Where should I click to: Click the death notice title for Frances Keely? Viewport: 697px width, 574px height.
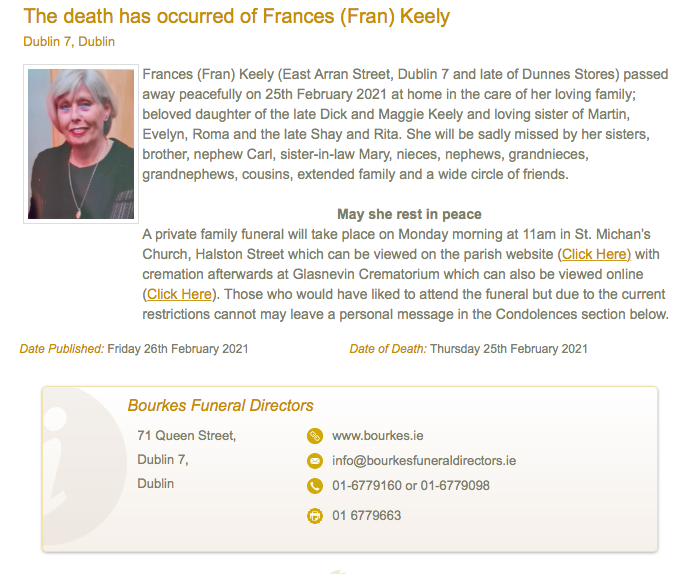236,16
